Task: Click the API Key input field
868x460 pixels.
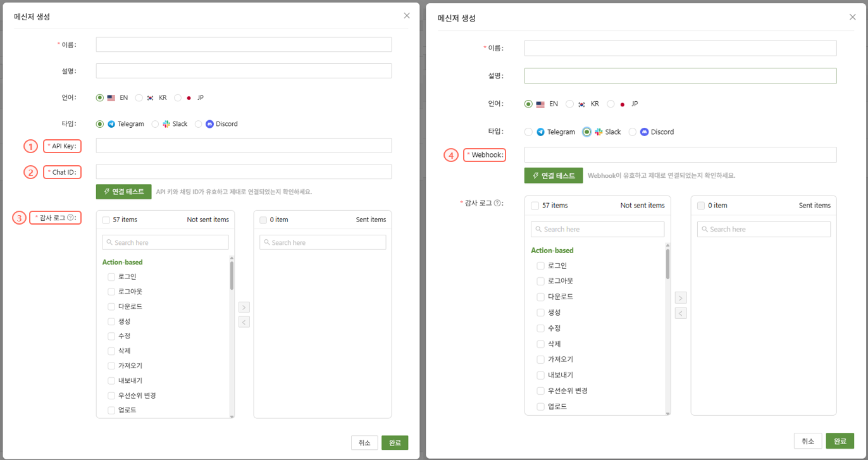Action: click(x=244, y=146)
